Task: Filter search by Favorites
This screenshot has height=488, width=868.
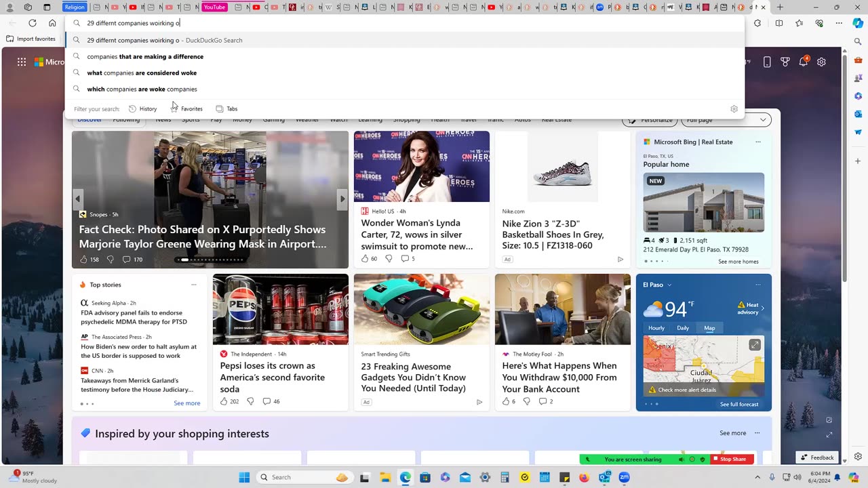Action: pyautogui.click(x=186, y=108)
